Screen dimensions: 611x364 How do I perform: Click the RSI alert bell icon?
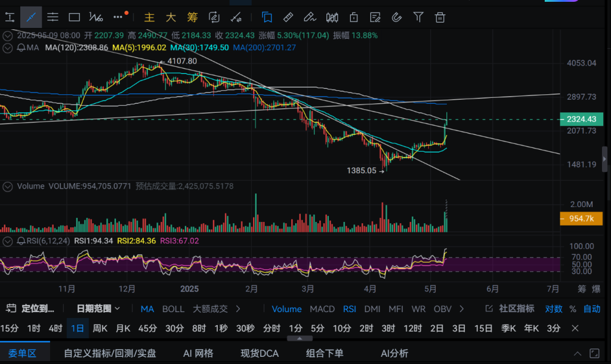click(x=20, y=241)
